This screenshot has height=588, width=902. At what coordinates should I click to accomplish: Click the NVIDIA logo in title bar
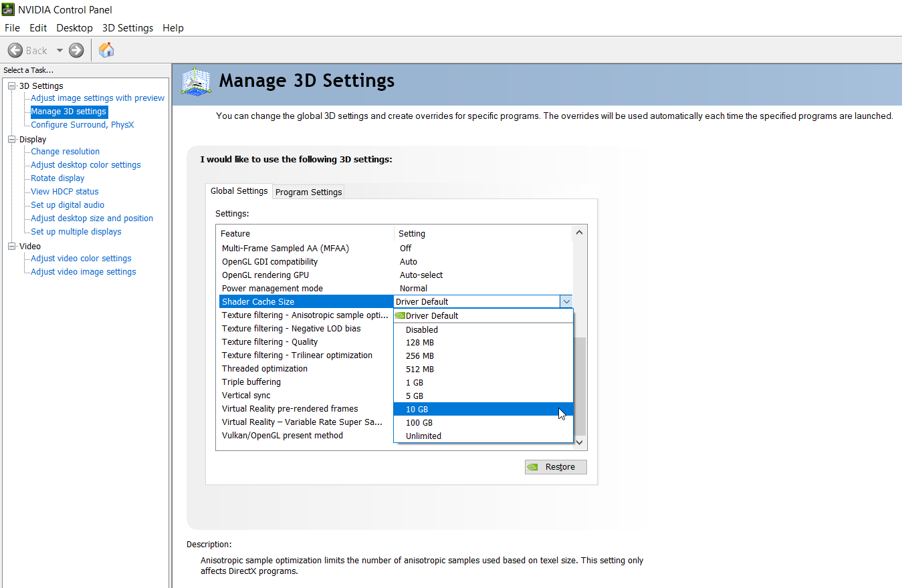(8, 9)
